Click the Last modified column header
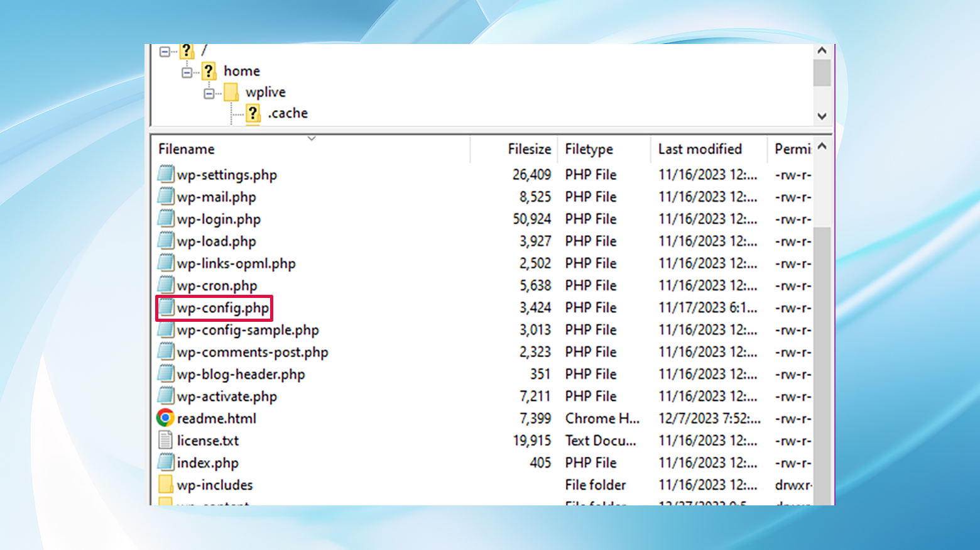 coord(700,149)
